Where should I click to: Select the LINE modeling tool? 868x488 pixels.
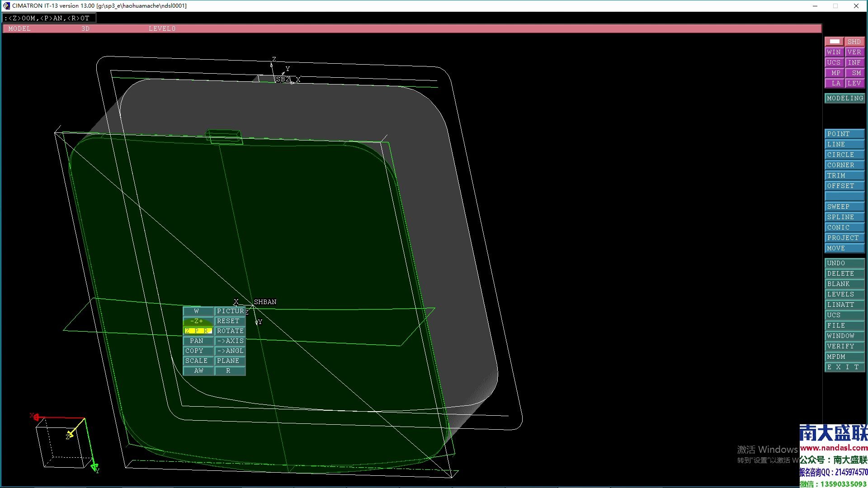(844, 144)
